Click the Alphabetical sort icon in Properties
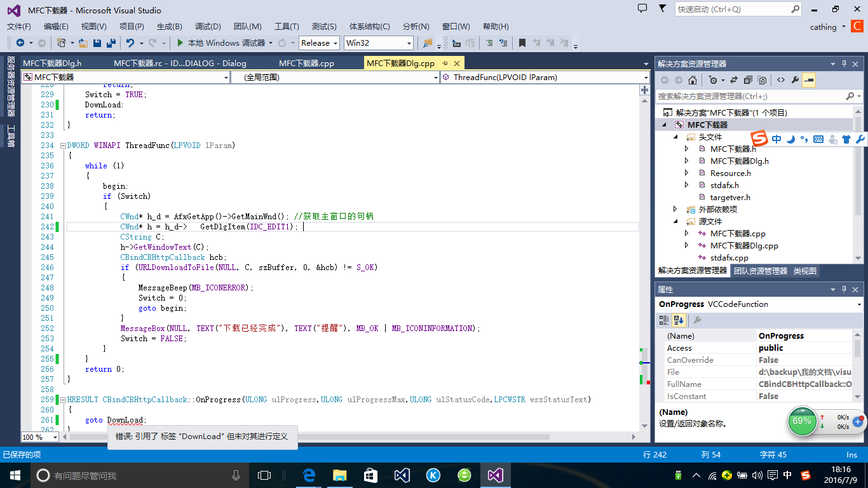 point(678,320)
